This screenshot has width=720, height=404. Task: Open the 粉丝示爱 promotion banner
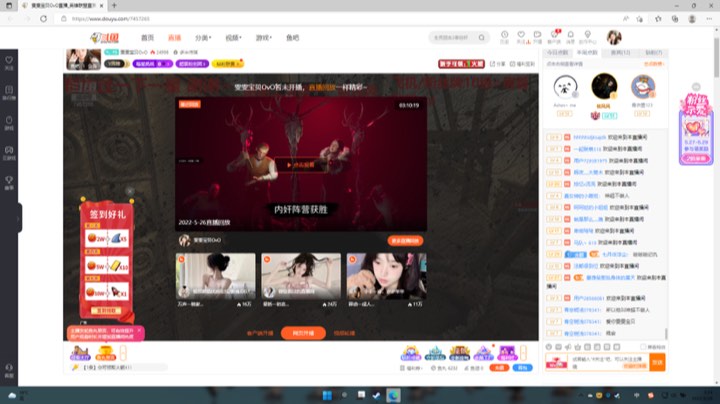(696, 129)
